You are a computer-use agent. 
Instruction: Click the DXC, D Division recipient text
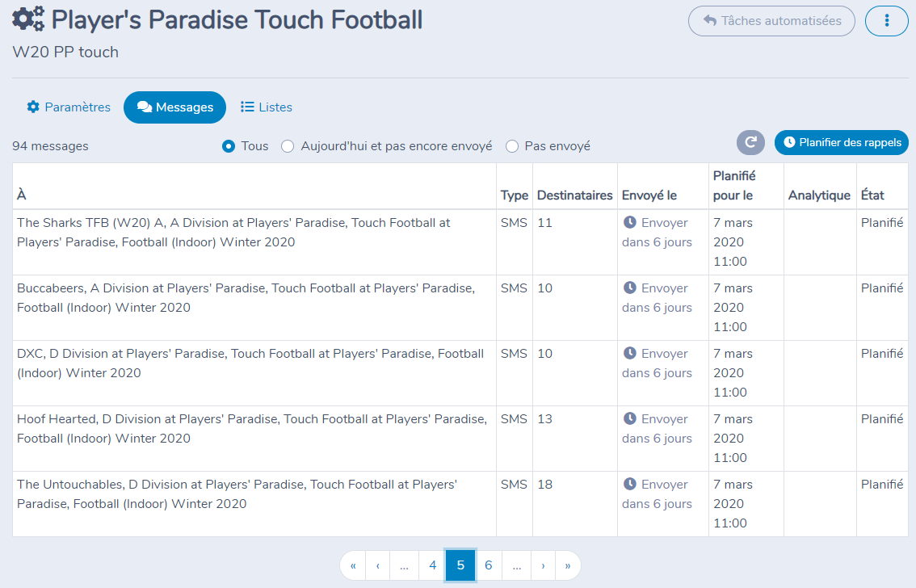click(250, 363)
